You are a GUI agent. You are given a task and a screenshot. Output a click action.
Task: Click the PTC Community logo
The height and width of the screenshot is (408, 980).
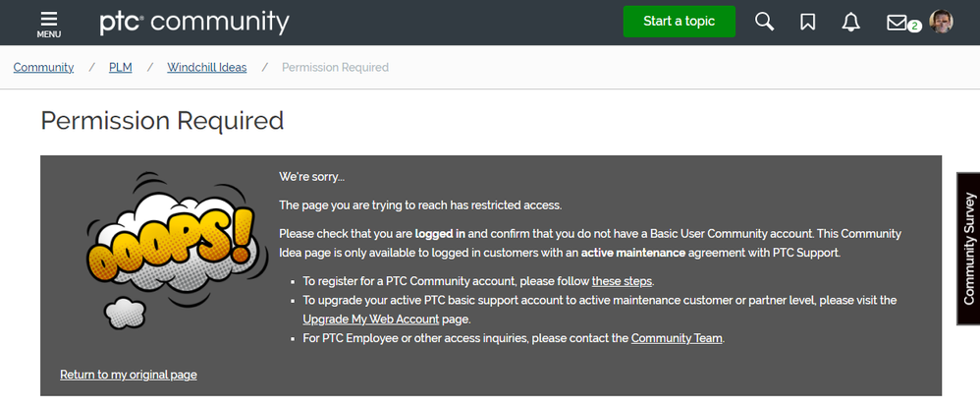pyautogui.click(x=194, y=22)
